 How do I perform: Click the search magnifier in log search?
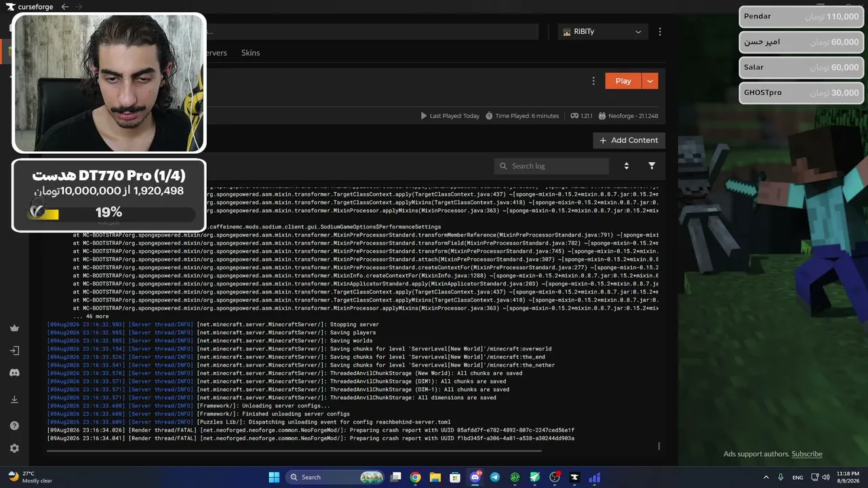[503, 166]
